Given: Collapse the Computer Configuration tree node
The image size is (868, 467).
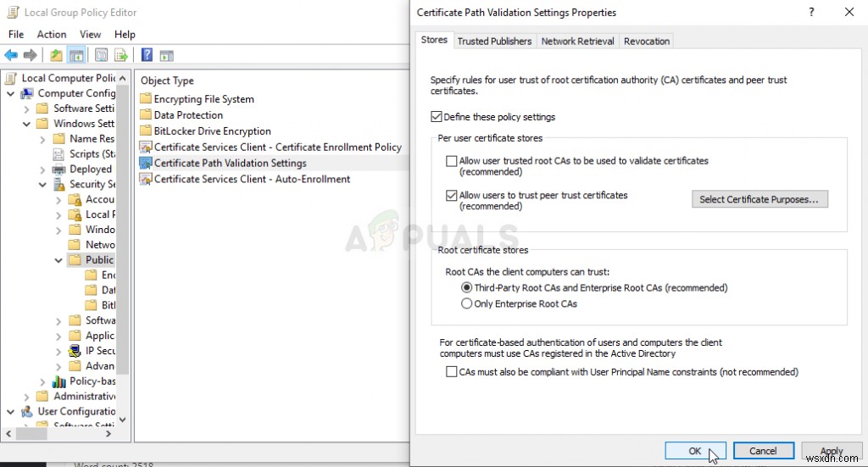Looking at the screenshot, I should point(10,93).
